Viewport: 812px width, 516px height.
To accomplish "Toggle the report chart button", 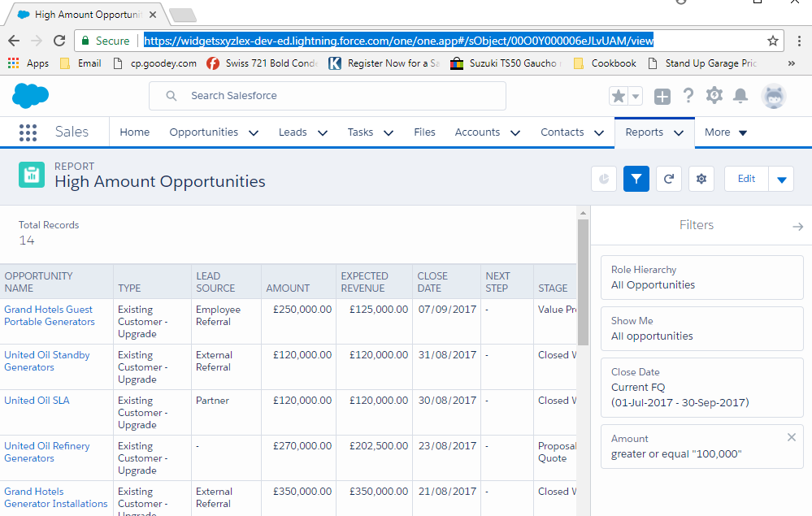I will pyautogui.click(x=604, y=179).
